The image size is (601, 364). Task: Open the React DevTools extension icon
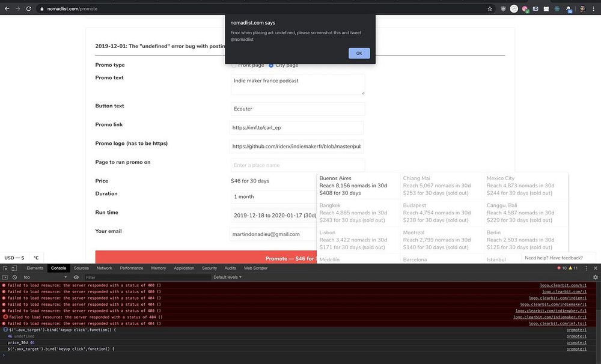(557, 8)
